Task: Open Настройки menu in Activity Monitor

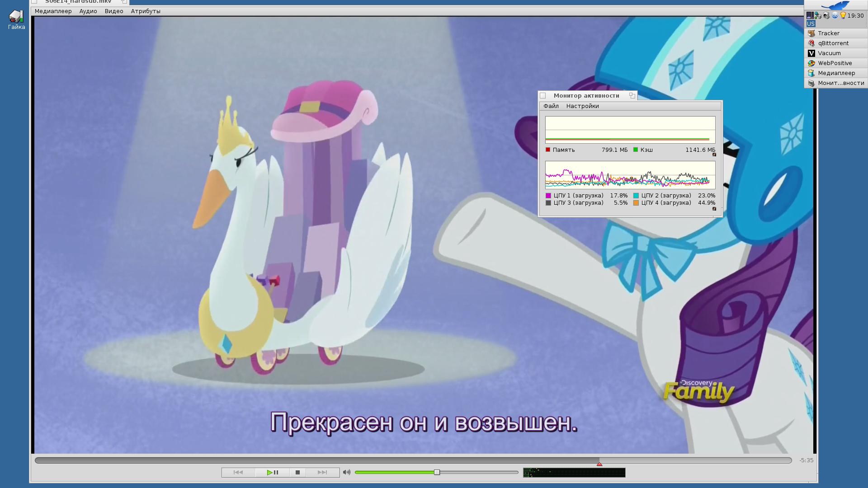Action: coord(582,106)
